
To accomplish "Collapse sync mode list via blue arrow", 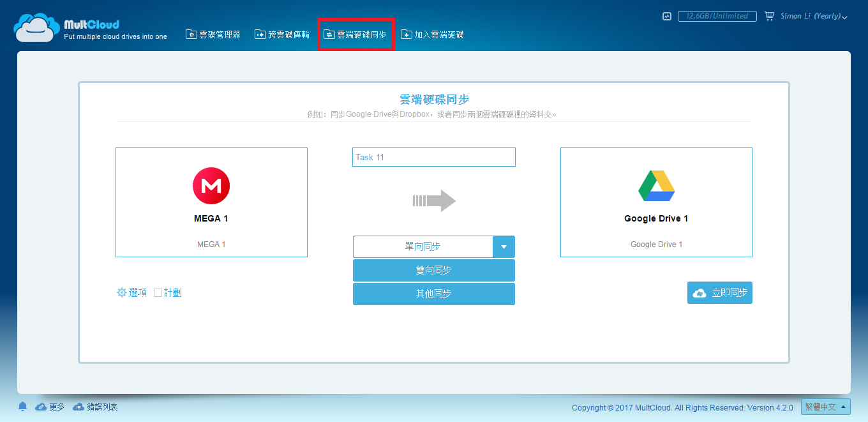I will 504,246.
